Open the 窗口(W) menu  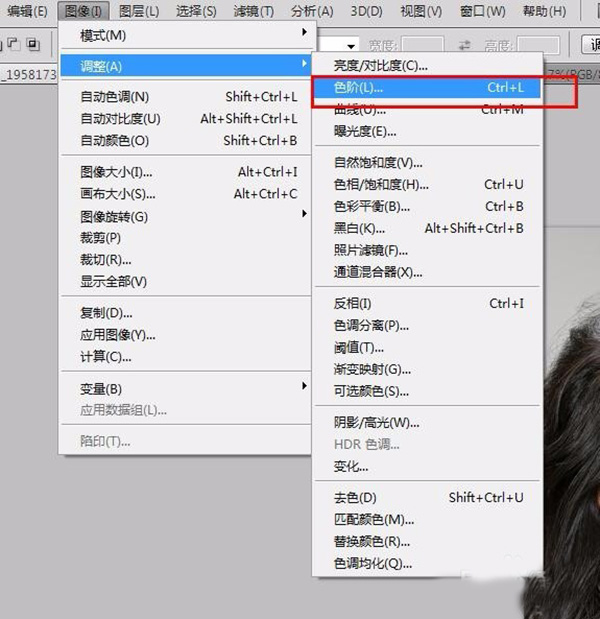pos(482,11)
